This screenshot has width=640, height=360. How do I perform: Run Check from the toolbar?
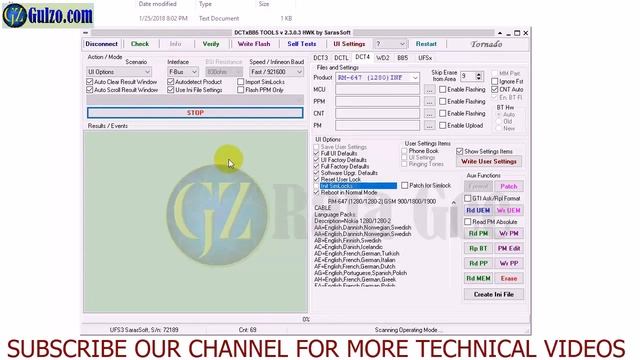(x=140, y=44)
